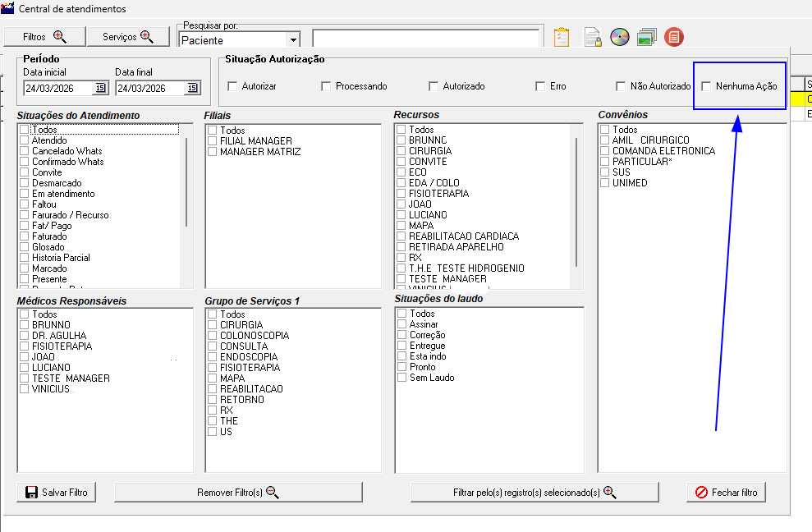Click the search text field beside Paciente
This screenshot has height=532, width=812.
(x=426, y=39)
